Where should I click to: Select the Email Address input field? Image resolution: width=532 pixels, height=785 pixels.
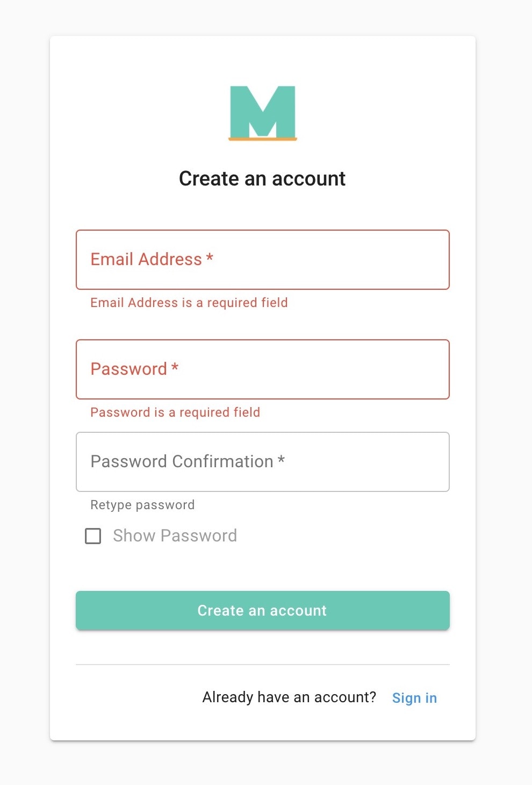(262, 260)
